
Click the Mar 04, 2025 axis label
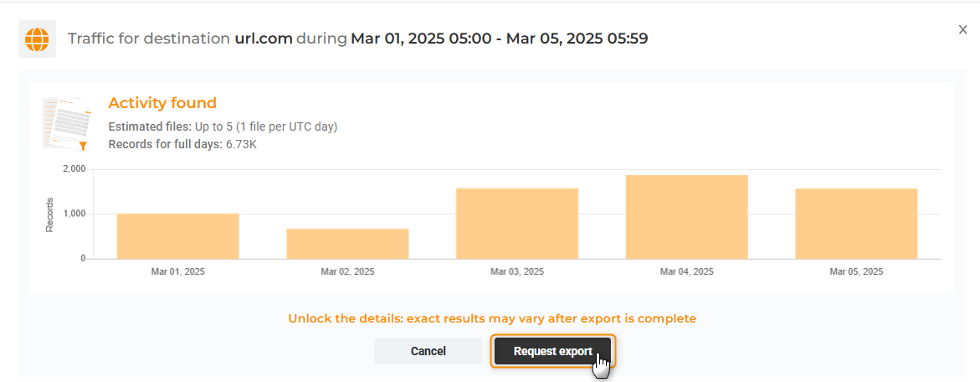[686, 272]
